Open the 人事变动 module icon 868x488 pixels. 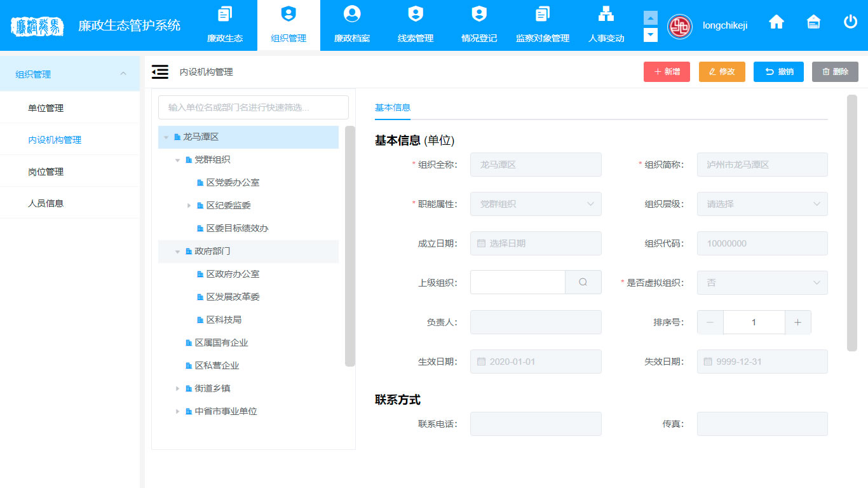click(606, 14)
